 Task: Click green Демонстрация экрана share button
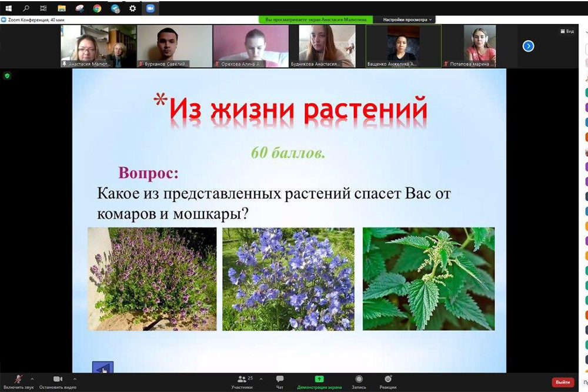[x=319, y=380]
